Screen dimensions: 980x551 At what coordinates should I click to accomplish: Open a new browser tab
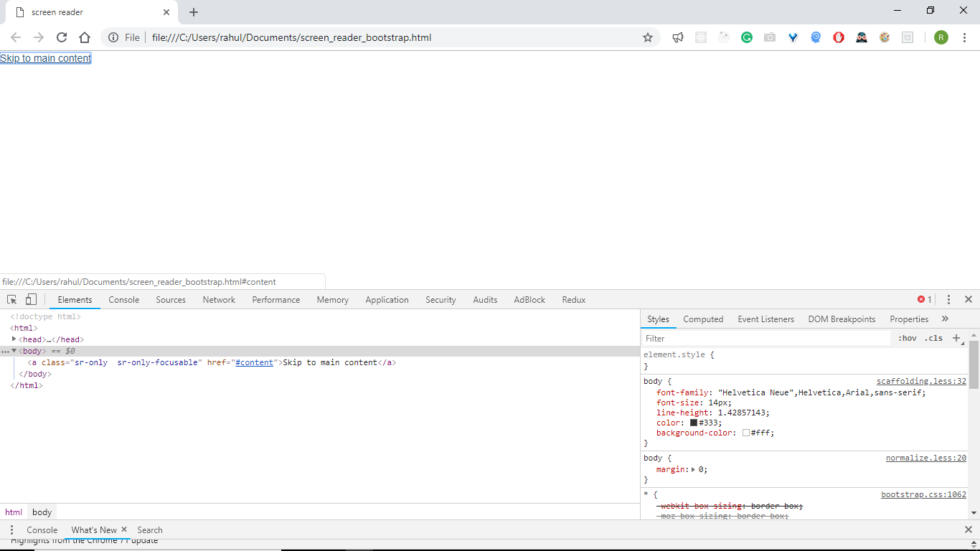pyautogui.click(x=194, y=12)
